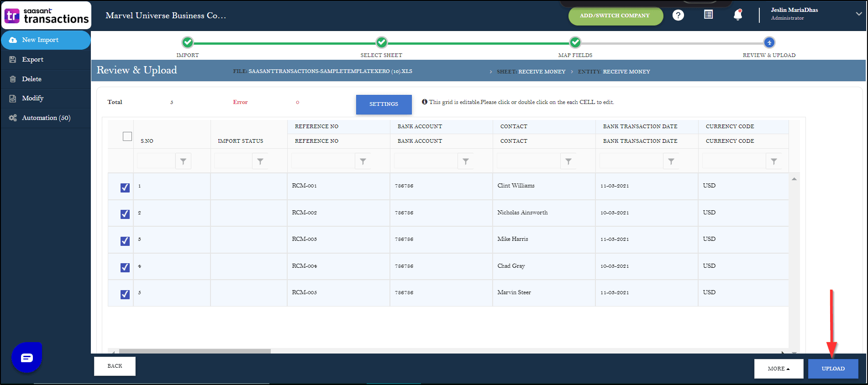868x385 pixels.
Task: Click the Export sidebar icon
Action: click(13, 59)
